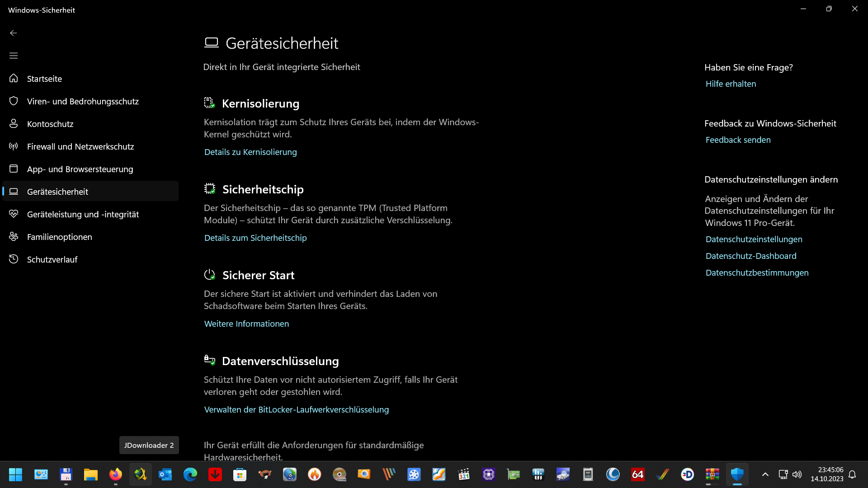
Task: Select Viren- und Bedrohungsschutz in sidebar
Action: (x=83, y=101)
